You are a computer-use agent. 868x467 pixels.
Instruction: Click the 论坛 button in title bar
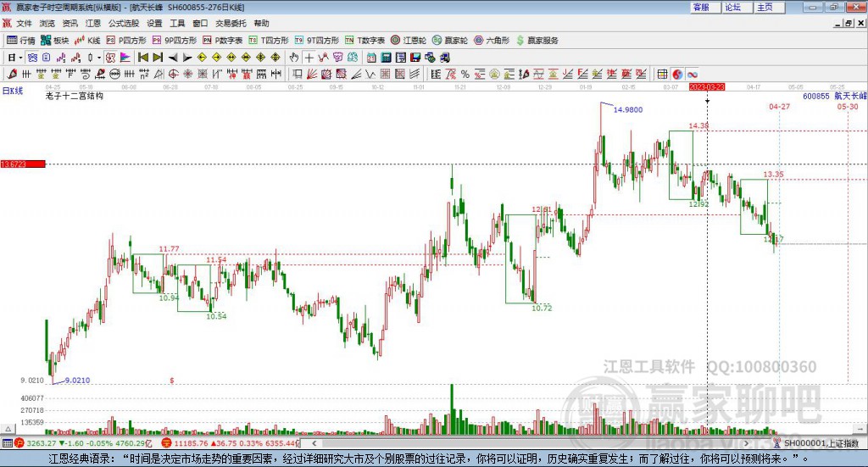point(737,7)
